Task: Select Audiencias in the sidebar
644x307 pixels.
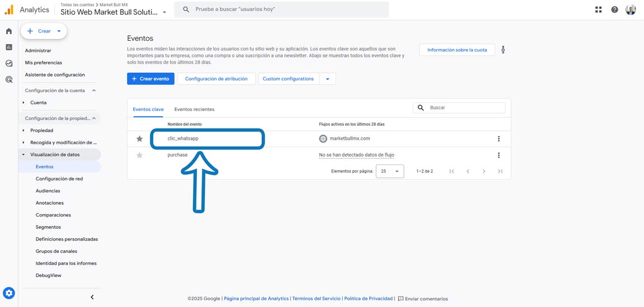Action: point(48,191)
